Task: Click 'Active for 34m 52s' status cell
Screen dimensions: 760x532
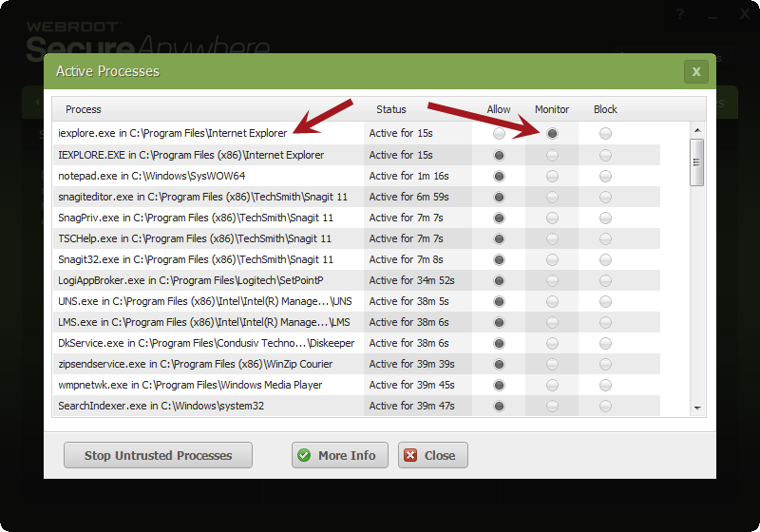Action: click(412, 280)
